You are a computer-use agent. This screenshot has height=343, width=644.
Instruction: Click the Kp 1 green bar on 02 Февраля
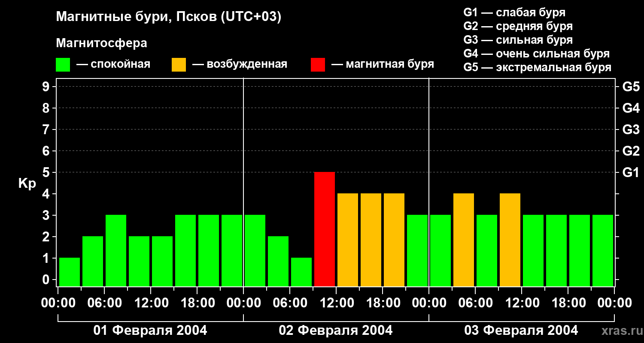[301, 272]
